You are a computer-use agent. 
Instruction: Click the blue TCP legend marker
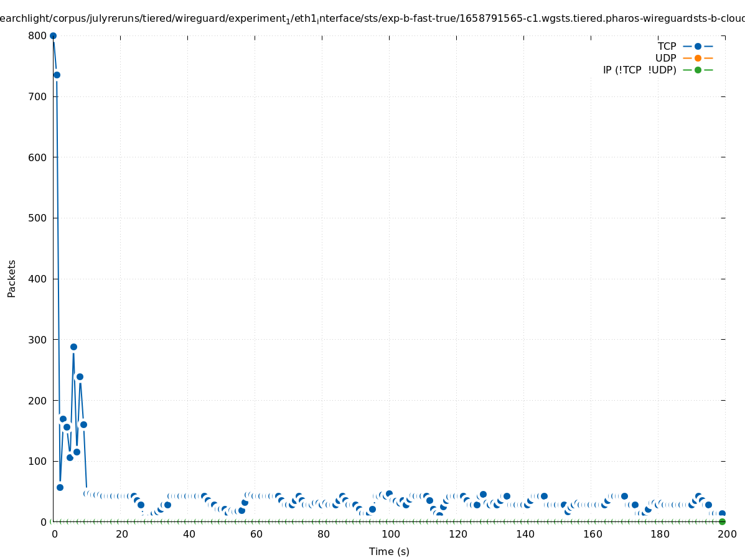(x=698, y=46)
